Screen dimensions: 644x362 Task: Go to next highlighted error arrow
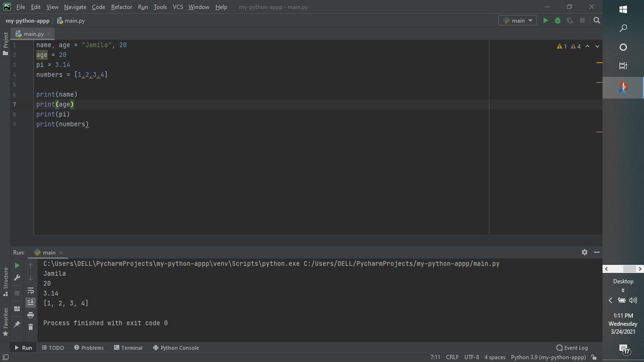pyautogui.click(x=597, y=47)
